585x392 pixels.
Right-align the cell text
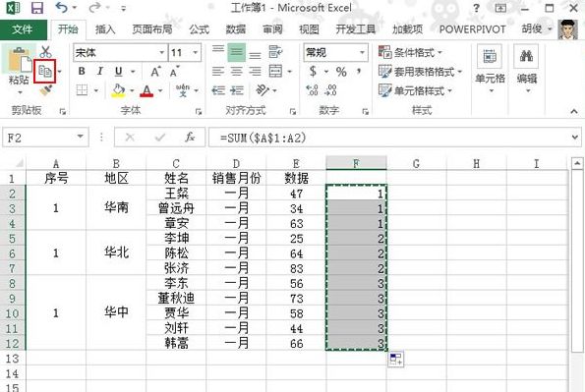coord(256,72)
